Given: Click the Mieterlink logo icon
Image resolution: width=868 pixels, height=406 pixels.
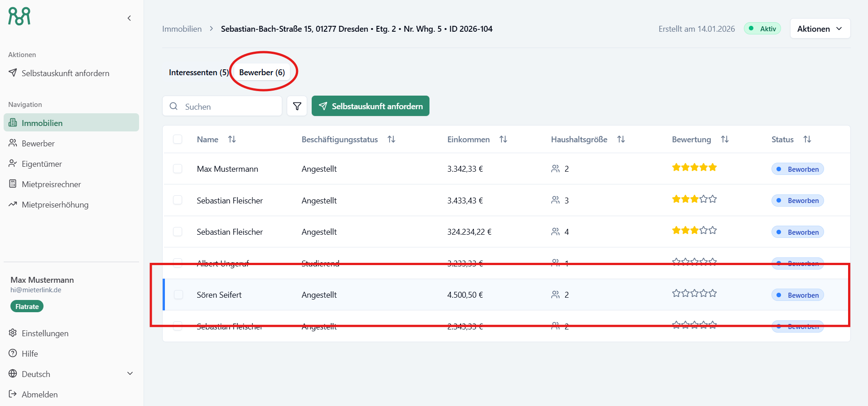Looking at the screenshot, I should pyautogui.click(x=19, y=16).
